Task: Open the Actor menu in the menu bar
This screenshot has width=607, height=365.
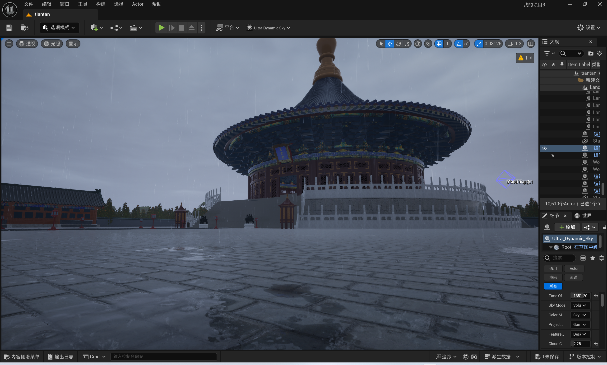Action: coord(137,4)
